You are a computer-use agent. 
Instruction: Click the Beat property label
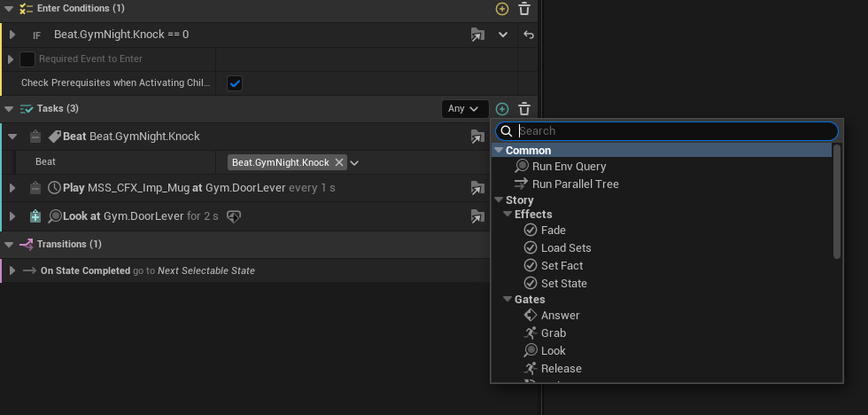[45, 161]
